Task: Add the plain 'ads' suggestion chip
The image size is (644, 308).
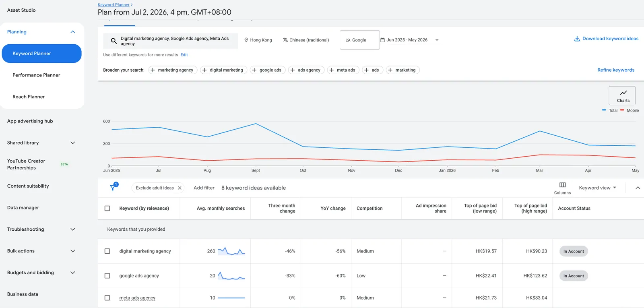Action: click(x=372, y=70)
